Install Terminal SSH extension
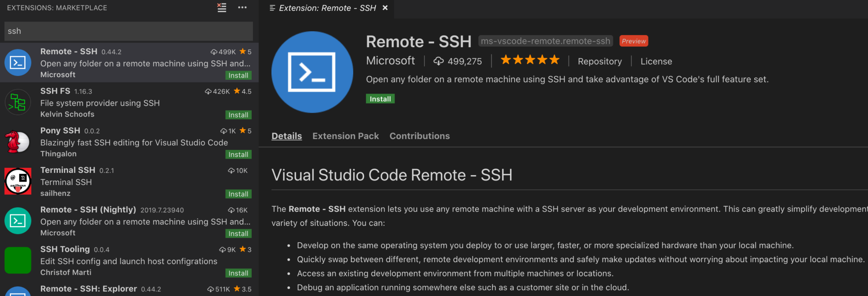The width and height of the screenshot is (868, 296). point(238,194)
